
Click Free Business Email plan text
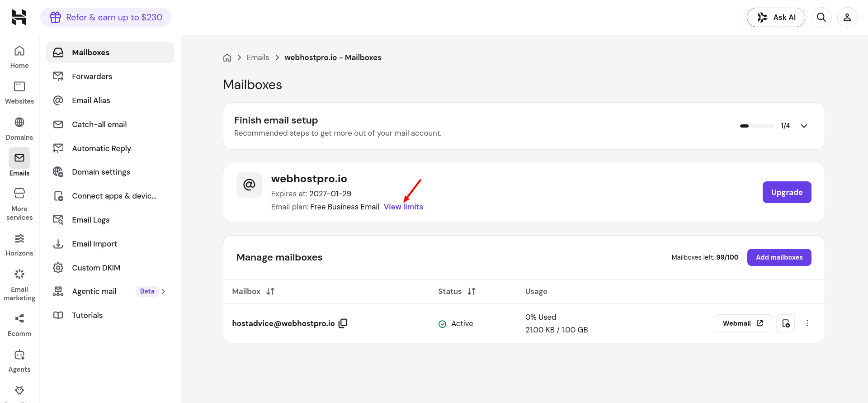coord(344,207)
